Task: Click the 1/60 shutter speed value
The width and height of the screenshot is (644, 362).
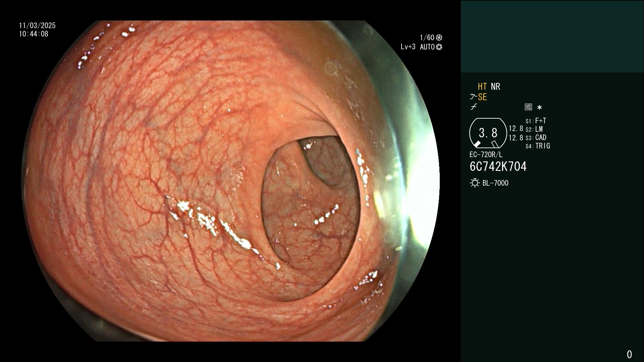Action: tap(427, 38)
